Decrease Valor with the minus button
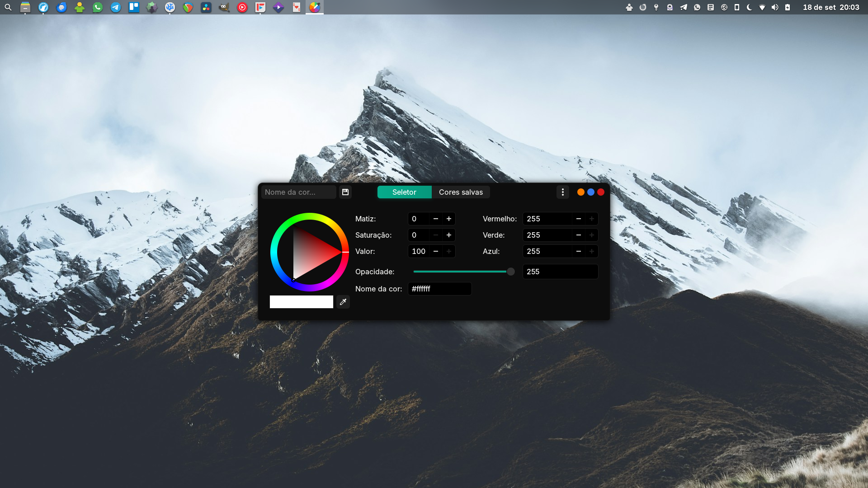The height and width of the screenshot is (488, 868). 436,251
